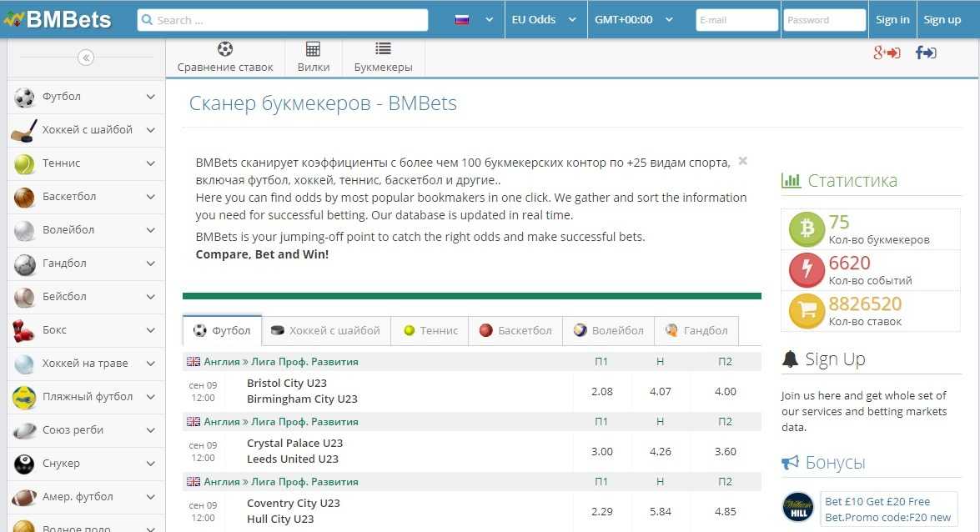Click the Sign up button

pyautogui.click(x=942, y=19)
